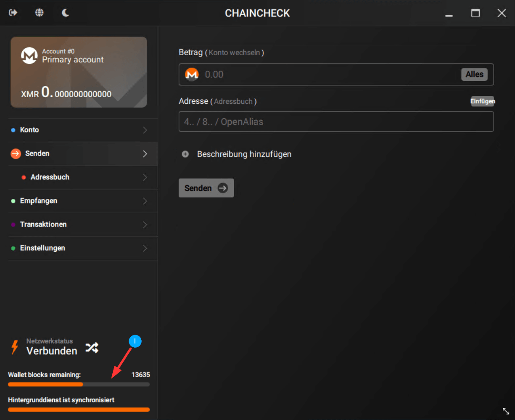Click the gray Senden button
515x420 pixels.
click(206, 188)
